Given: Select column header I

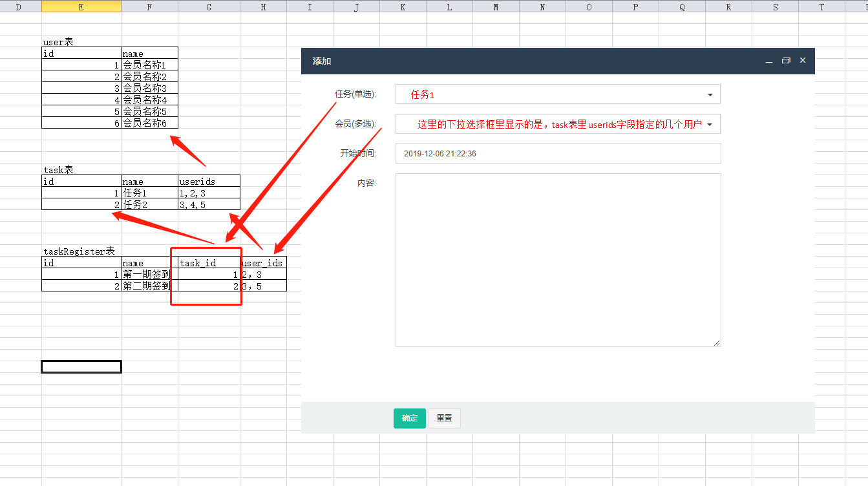Looking at the screenshot, I should pos(310,6).
